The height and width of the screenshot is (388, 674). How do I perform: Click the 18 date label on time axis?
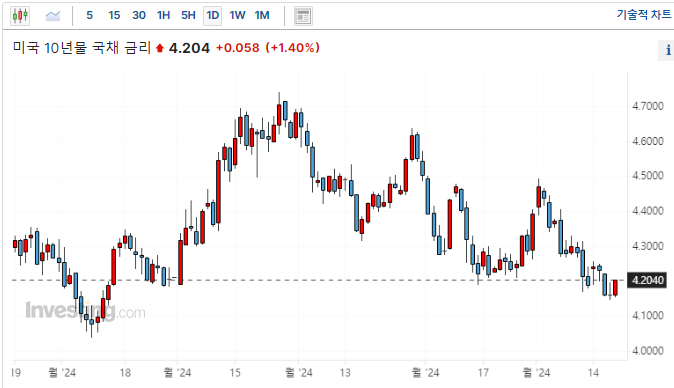click(x=125, y=372)
